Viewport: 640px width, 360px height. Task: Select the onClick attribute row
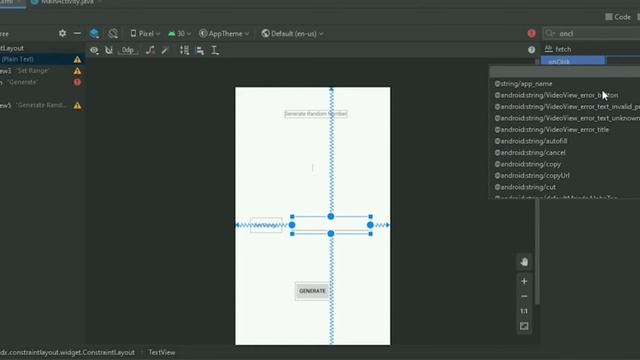pyautogui.click(x=573, y=61)
